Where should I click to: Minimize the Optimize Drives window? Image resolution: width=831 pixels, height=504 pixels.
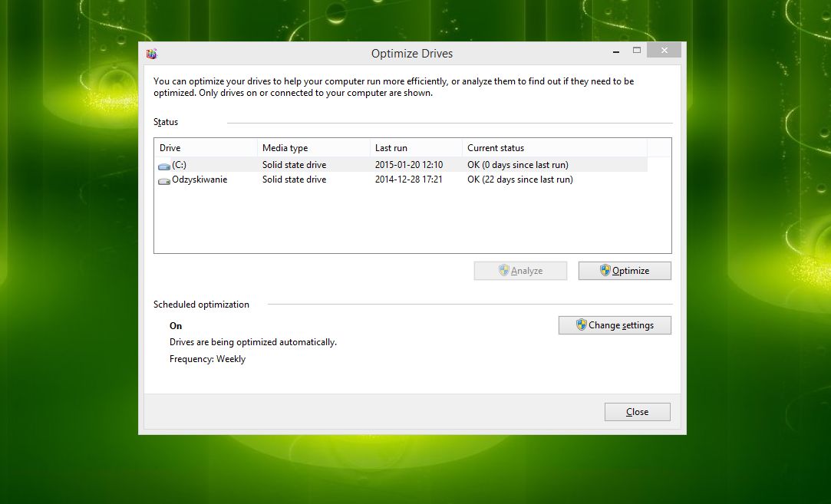[x=616, y=51]
